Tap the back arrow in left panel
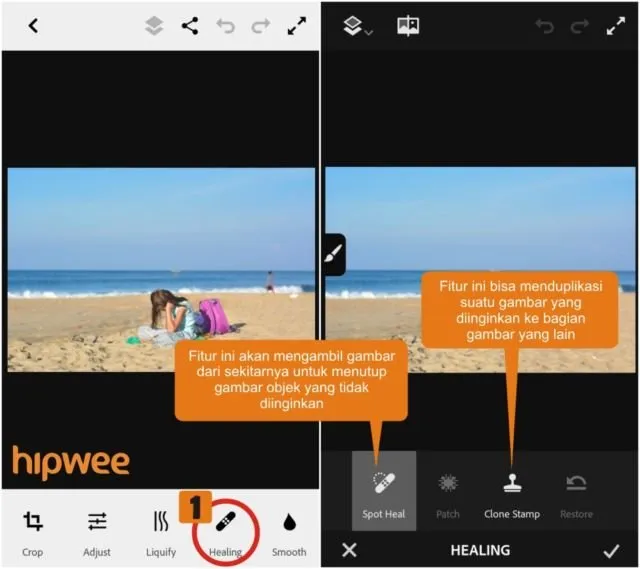 (33, 26)
